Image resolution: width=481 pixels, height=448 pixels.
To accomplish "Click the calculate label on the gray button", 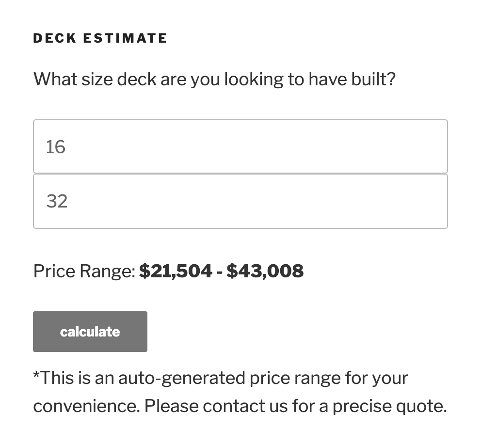I will 90,331.
